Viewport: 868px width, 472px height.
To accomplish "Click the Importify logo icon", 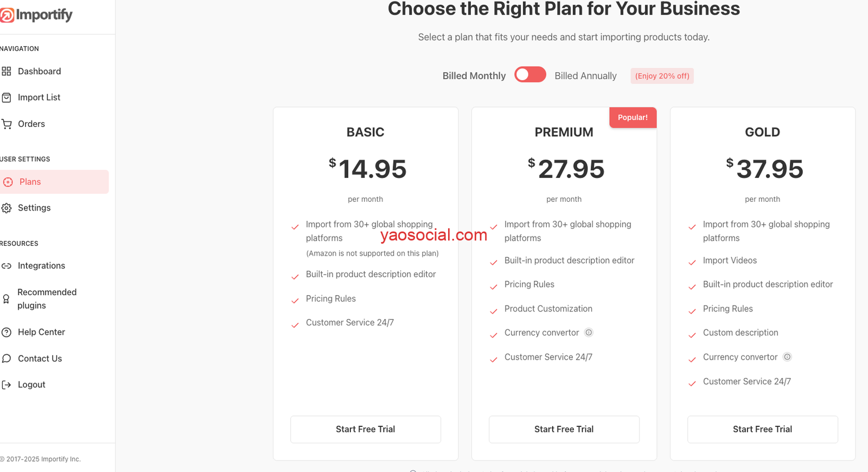I will (7, 15).
